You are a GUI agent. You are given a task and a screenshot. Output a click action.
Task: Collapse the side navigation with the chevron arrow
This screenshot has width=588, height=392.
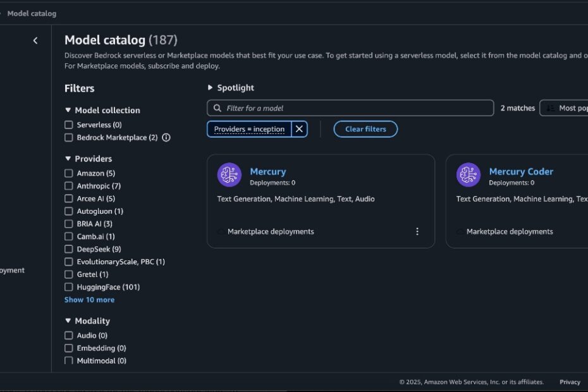click(35, 40)
